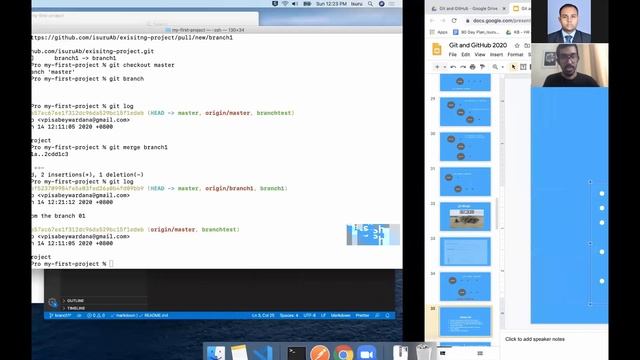Open Postman from the Dock
640x360 pixels.
[x=320, y=353]
